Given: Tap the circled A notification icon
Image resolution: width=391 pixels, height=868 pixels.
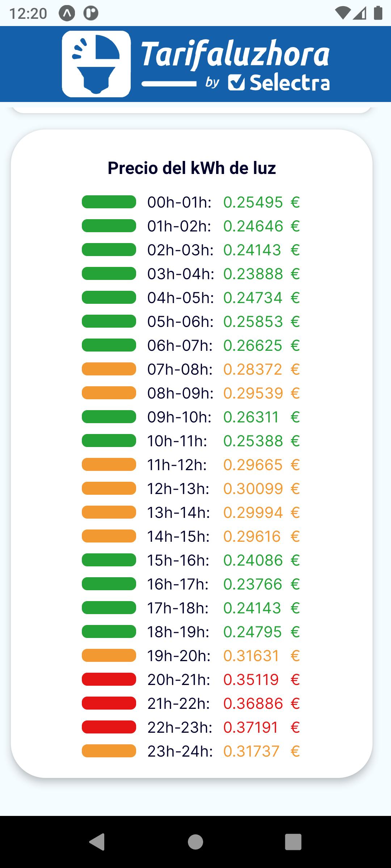Looking at the screenshot, I should (67, 13).
